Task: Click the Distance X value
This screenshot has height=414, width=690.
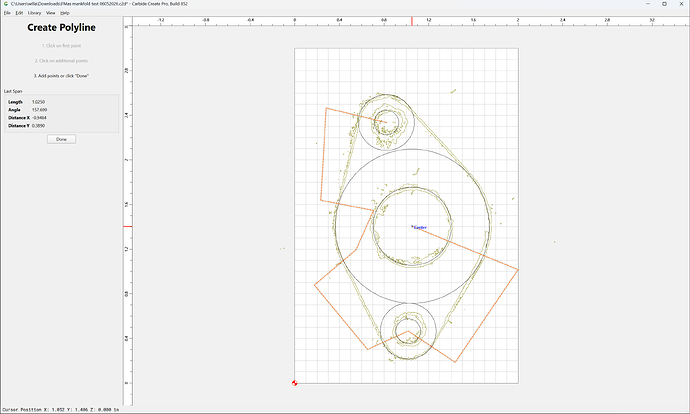Action: click(39, 117)
